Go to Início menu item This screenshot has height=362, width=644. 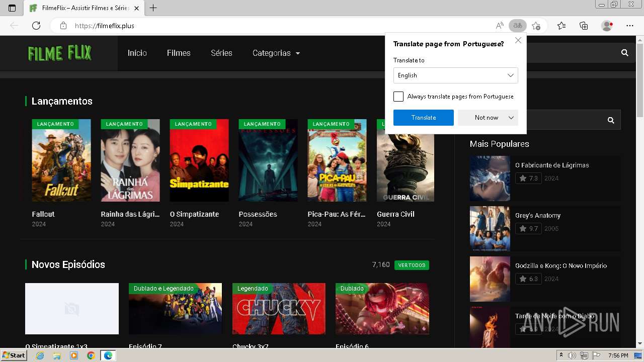pos(137,53)
